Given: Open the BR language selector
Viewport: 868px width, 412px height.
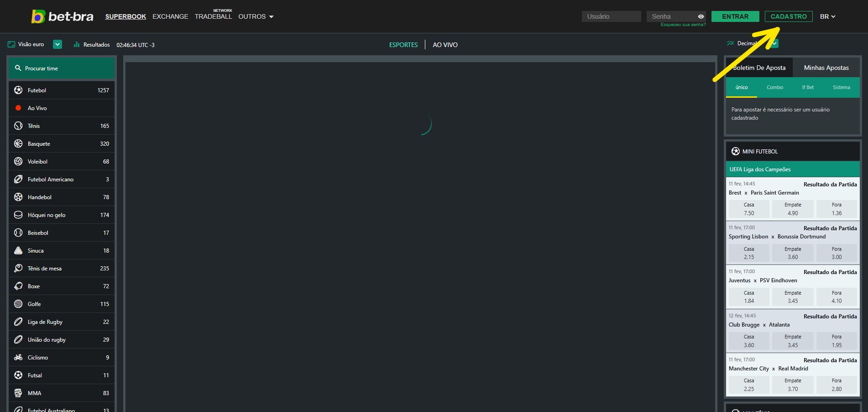Looking at the screenshot, I should (828, 16).
